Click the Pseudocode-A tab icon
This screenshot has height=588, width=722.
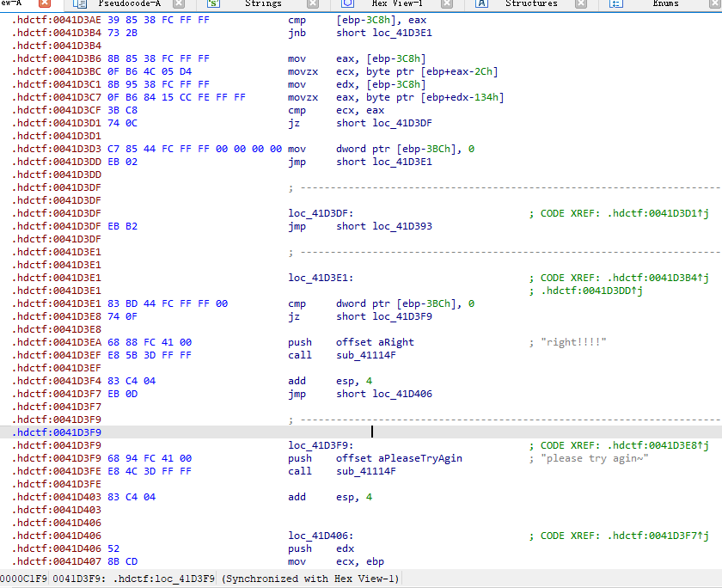(80, 3)
